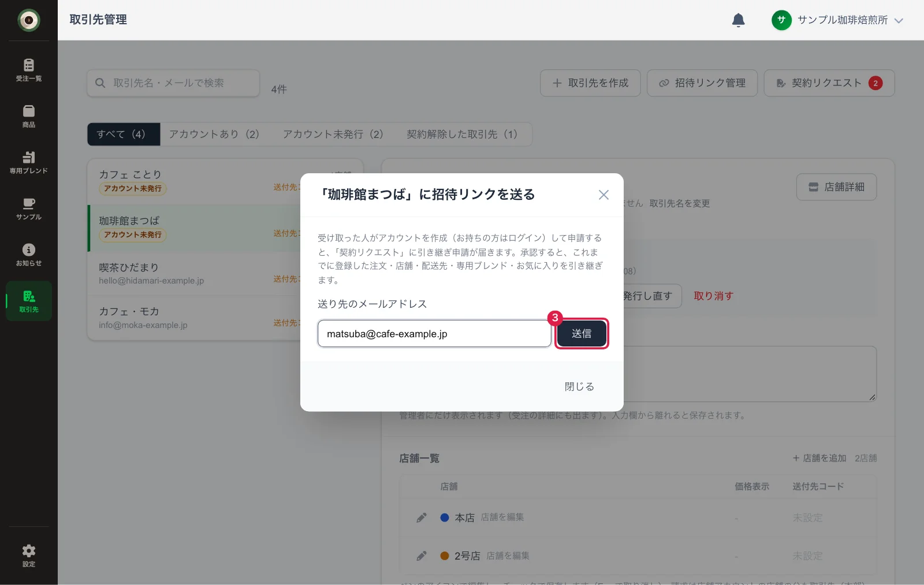
Task: Switch to アカウントあり (2) tab
Action: [x=214, y=134]
